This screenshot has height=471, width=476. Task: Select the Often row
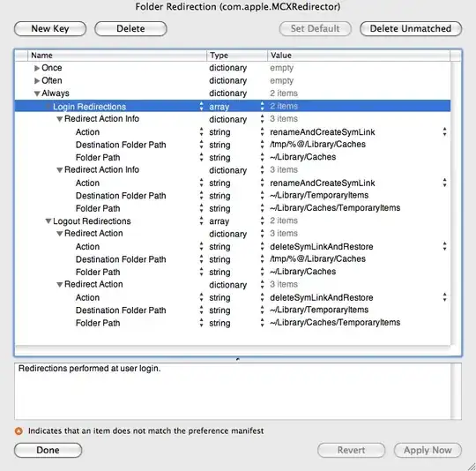click(x=233, y=81)
